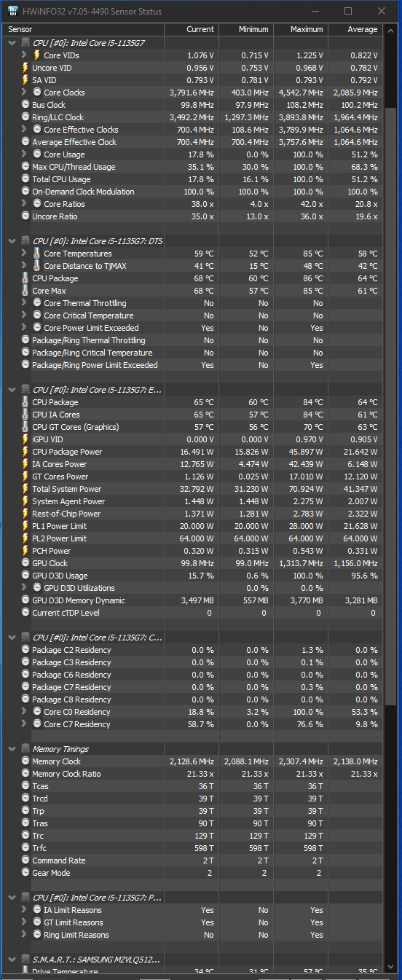Click the Average column header
402x980 pixels.
coord(355,29)
